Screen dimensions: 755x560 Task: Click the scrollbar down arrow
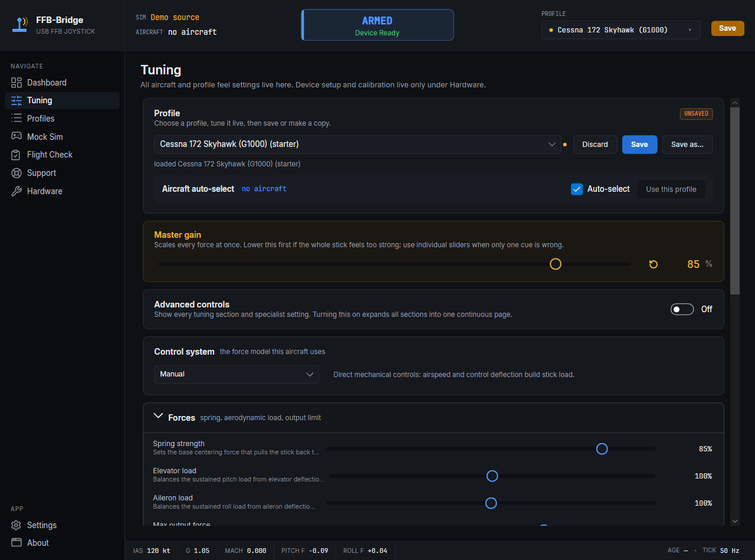[x=735, y=521]
